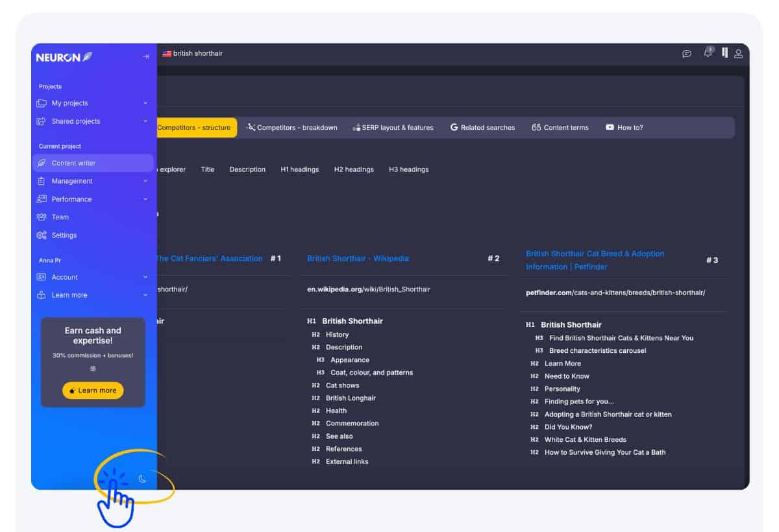This screenshot has width=779, height=532.
Task: Click the Management clipboard icon
Action: [42, 181]
